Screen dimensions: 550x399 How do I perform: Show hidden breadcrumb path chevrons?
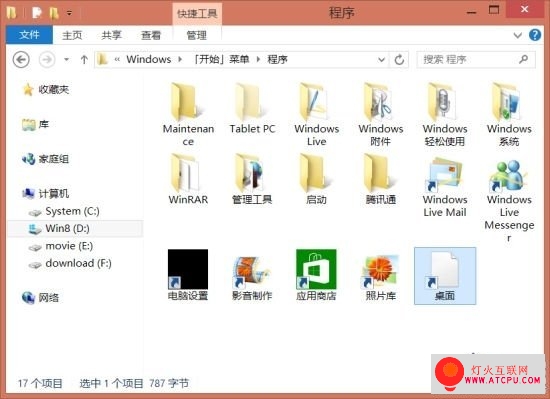point(117,59)
